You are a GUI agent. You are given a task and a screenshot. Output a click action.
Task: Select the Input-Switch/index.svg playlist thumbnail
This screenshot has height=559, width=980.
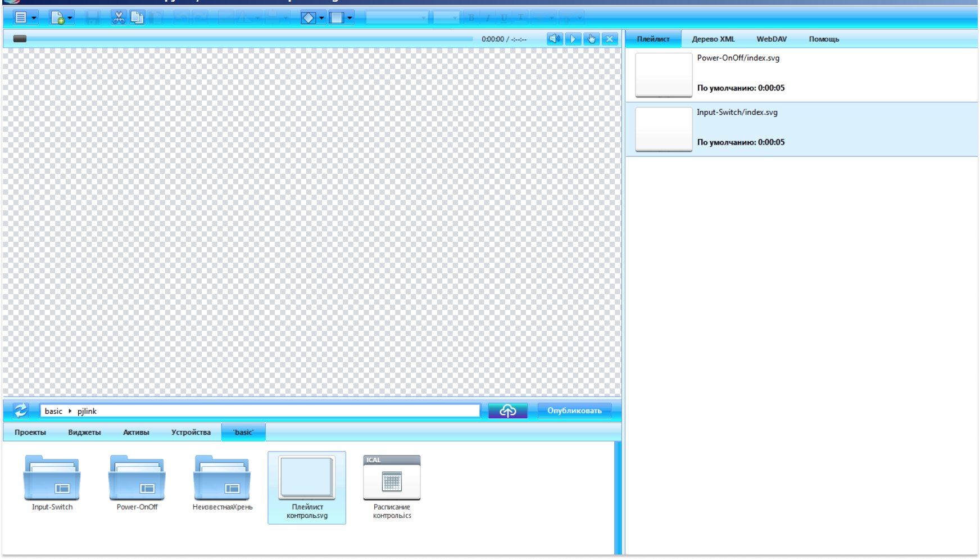663,129
